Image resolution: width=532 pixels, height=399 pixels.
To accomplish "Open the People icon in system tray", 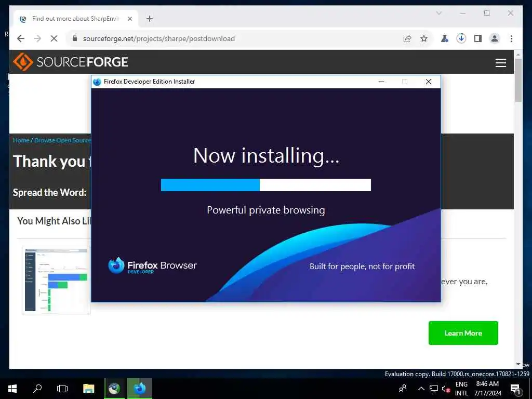I will 403,389.
